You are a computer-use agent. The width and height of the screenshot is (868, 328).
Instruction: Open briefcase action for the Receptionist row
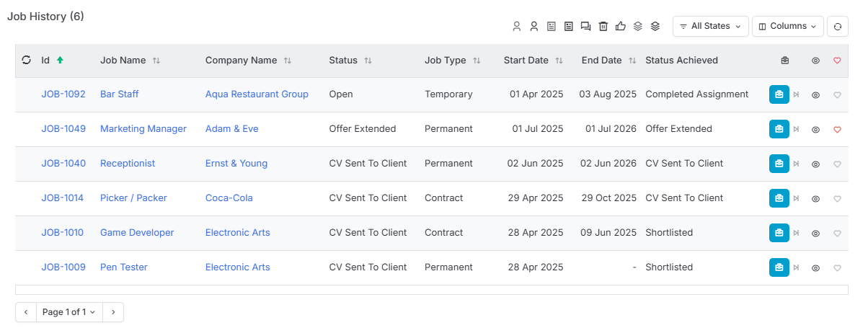779,164
